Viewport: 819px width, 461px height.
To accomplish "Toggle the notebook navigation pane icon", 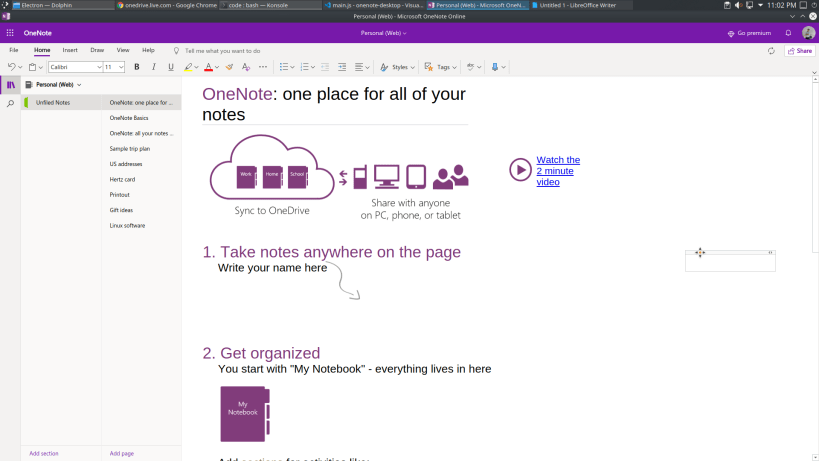I will click(10, 85).
